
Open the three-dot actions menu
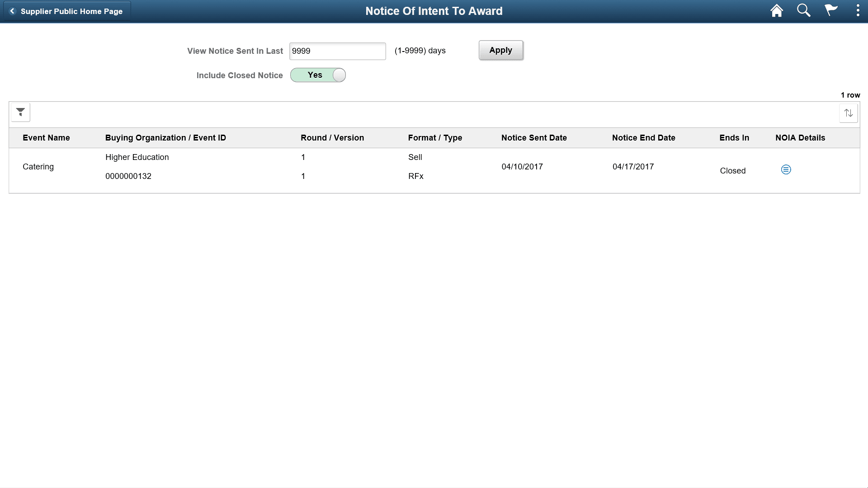tap(858, 11)
